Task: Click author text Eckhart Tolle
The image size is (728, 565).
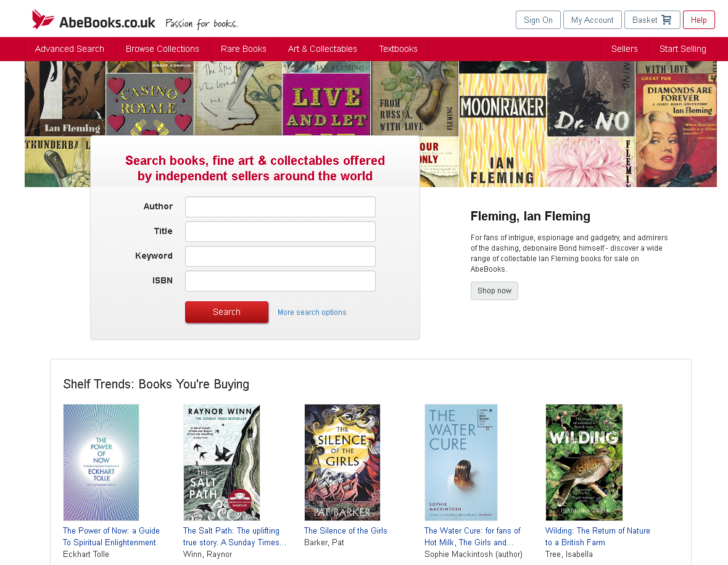Action: (x=86, y=554)
